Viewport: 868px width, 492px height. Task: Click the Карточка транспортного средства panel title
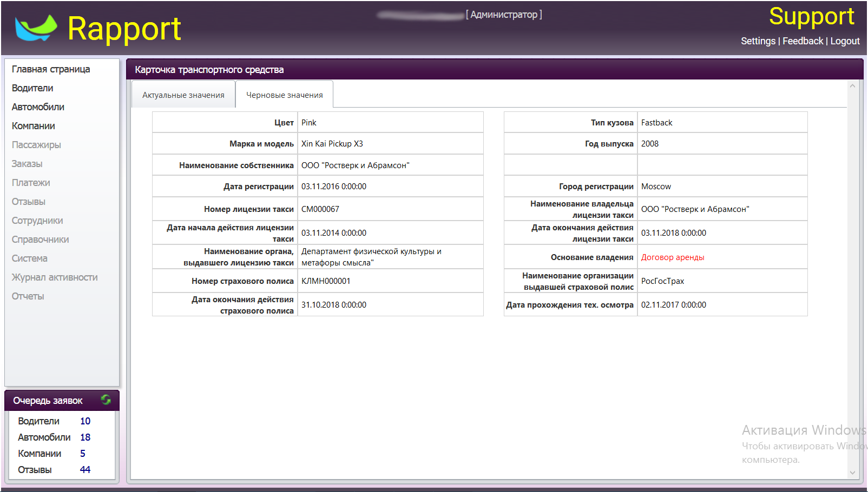tap(209, 70)
